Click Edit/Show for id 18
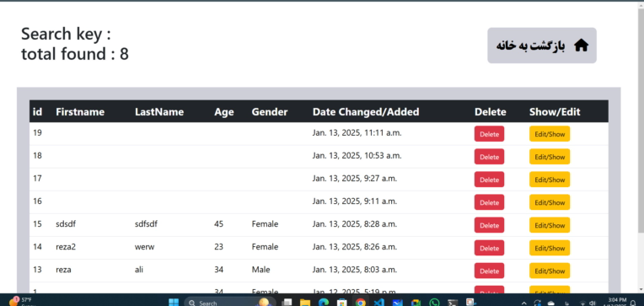The width and height of the screenshot is (644, 306). pos(550,157)
